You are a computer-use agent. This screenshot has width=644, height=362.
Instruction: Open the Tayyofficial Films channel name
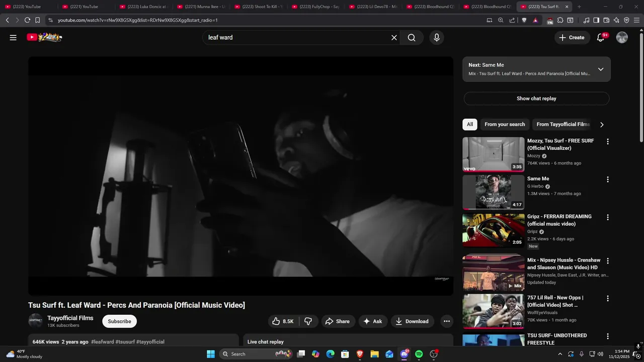(70, 318)
